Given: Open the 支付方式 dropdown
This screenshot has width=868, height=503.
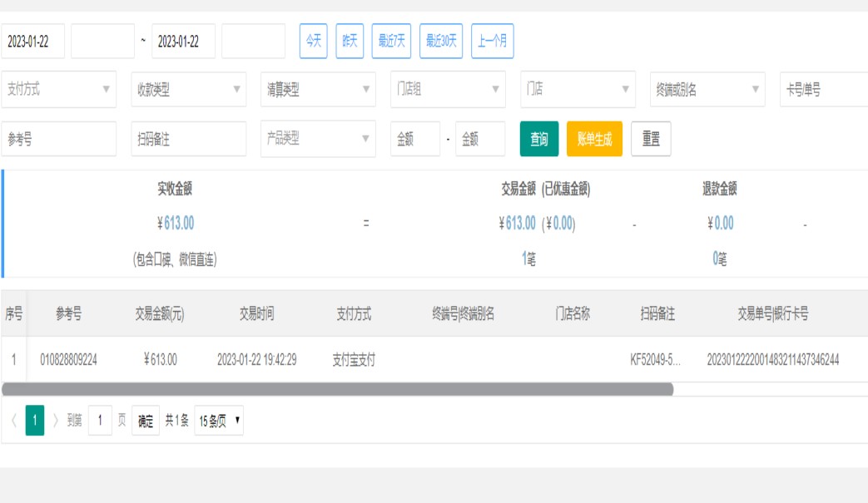Looking at the screenshot, I should [x=59, y=90].
